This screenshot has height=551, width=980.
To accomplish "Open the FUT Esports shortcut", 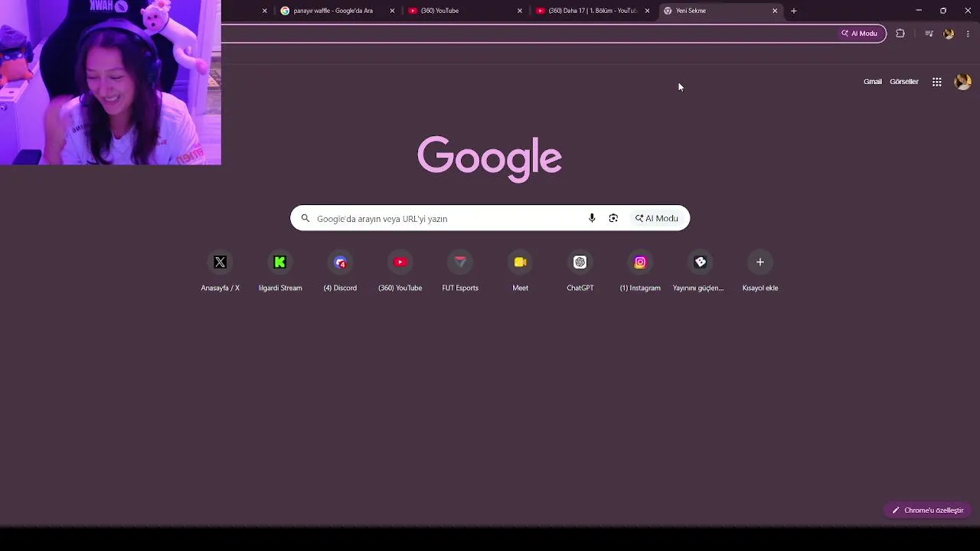I will [x=460, y=272].
